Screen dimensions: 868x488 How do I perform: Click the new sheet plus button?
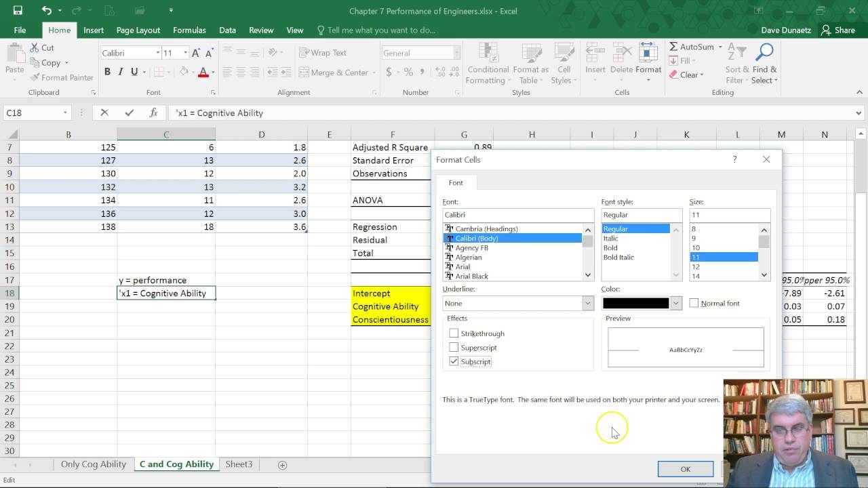tap(283, 465)
